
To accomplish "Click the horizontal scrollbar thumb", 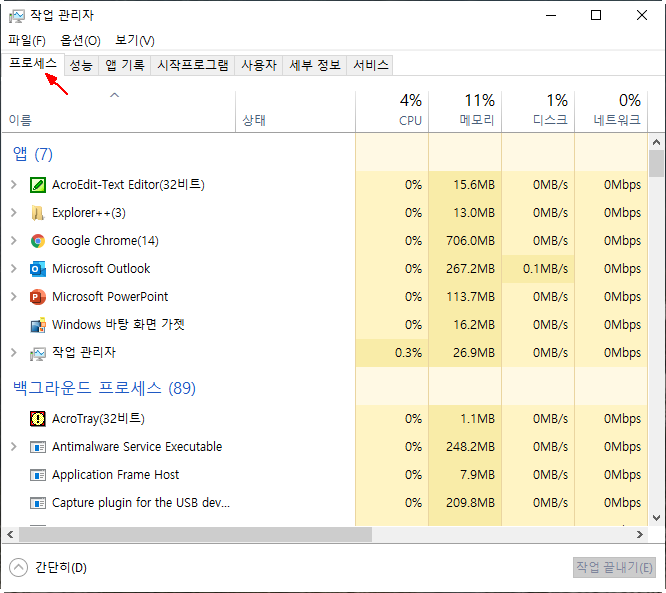I will 195,534.
